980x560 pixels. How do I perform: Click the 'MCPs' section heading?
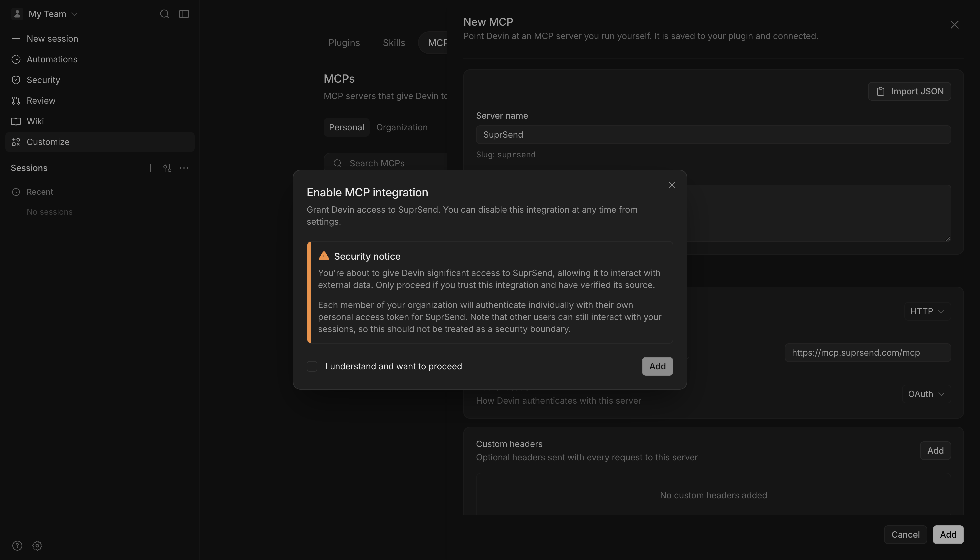coord(339,79)
